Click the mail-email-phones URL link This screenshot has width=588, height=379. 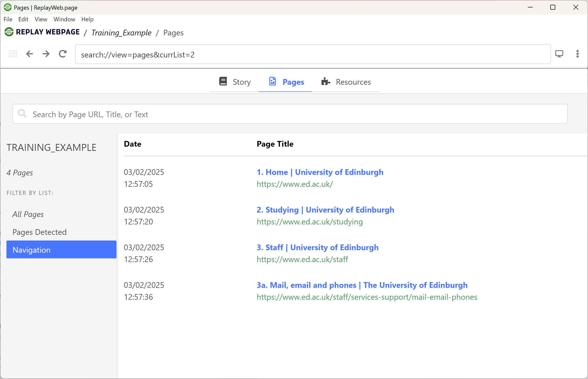click(x=367, y=297)
